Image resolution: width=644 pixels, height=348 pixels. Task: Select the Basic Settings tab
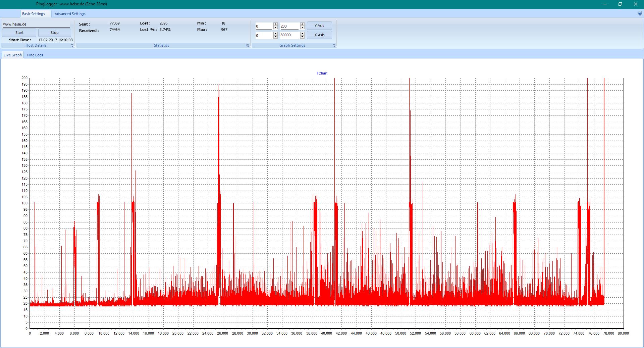click(x=34, y=14)
